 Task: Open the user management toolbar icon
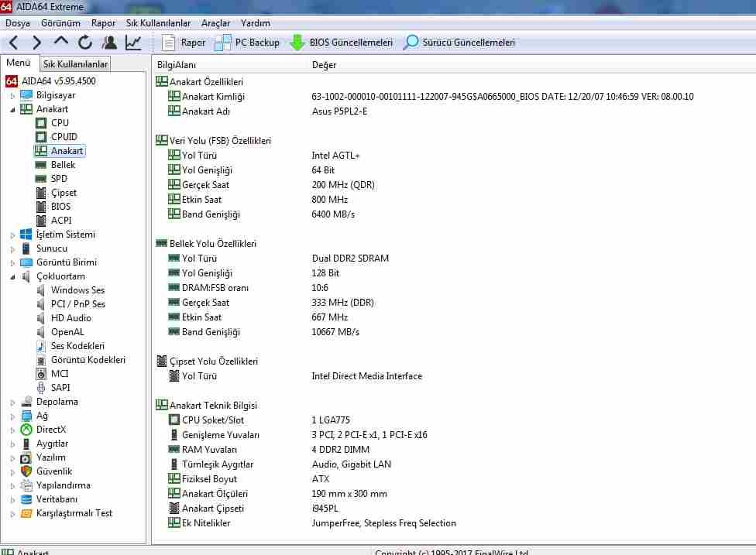109,43
